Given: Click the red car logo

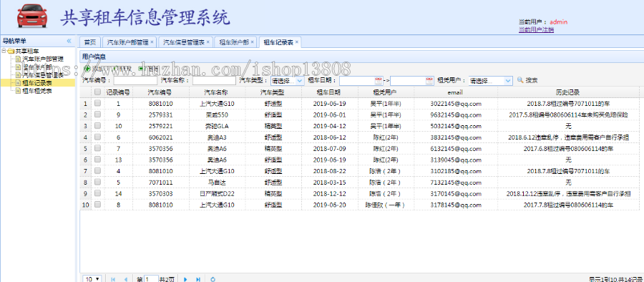Looking at the screenshot, I should [x=32, y=16].
